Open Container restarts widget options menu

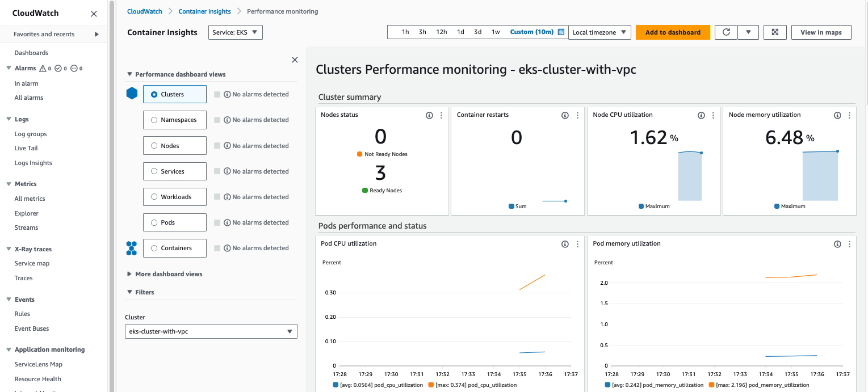click(577, 115)
